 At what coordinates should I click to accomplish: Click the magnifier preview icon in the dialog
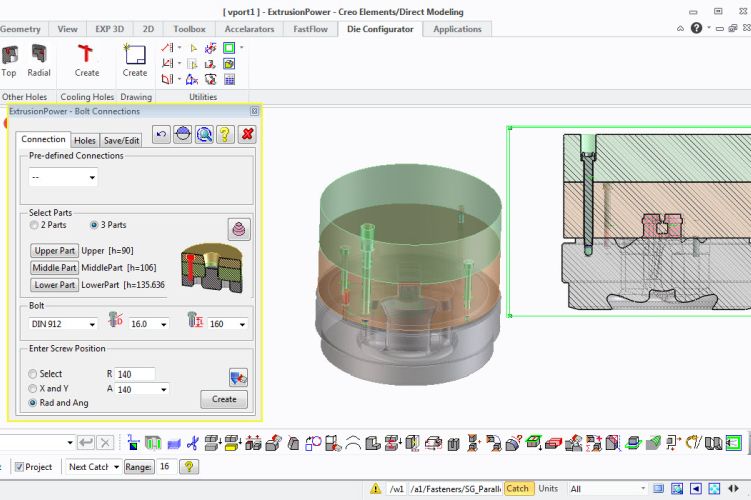pos(205,134)
